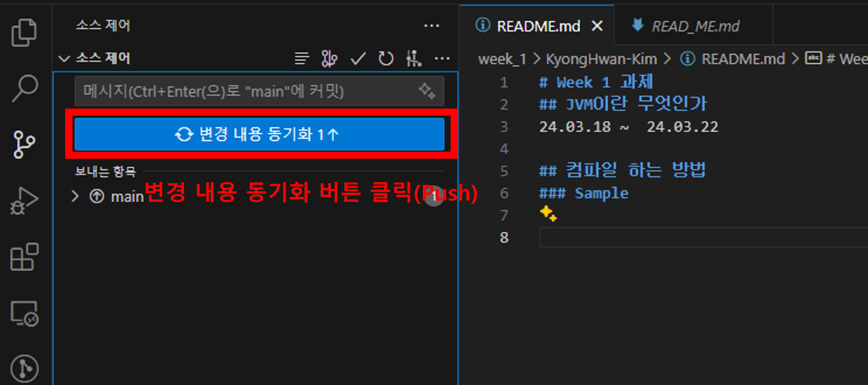Open the Search view in activity bar
The height and width of the screenshot is (385, 868).
point(24,88)
